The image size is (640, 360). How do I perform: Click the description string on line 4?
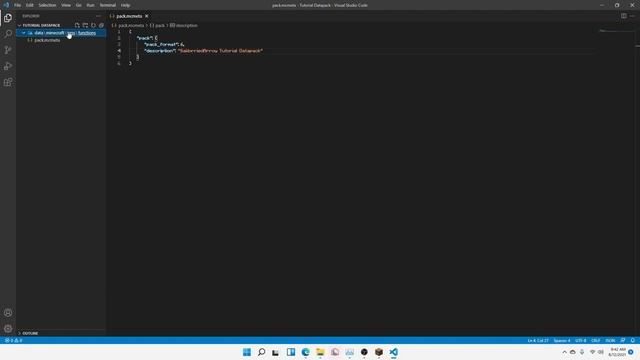(220, 51)
